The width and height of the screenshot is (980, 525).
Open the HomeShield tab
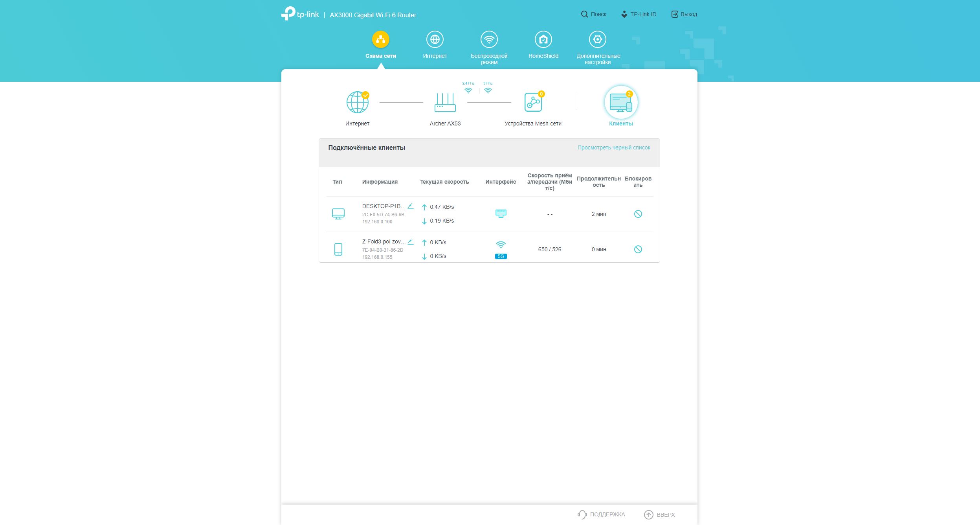pos(543,45)
